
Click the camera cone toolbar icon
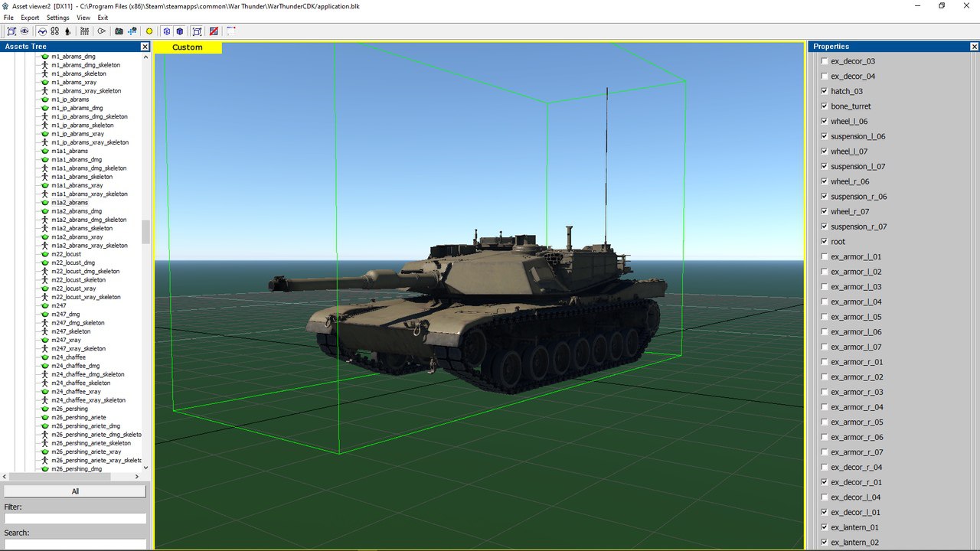coord(101,31)
